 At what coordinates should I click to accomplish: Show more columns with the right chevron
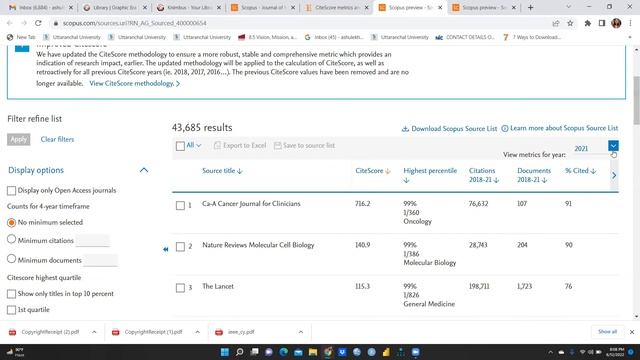click(x=614, y=175)
